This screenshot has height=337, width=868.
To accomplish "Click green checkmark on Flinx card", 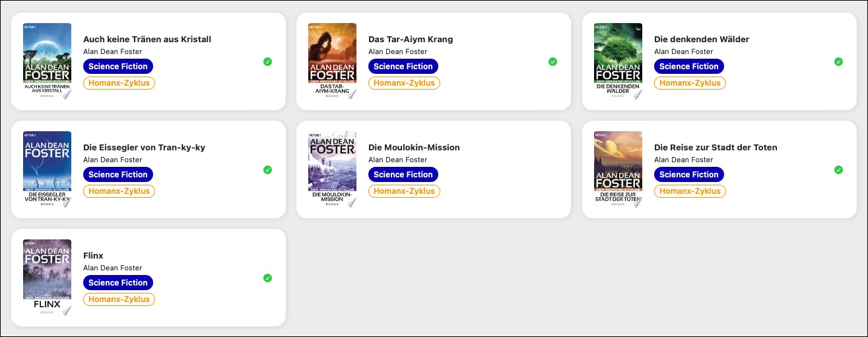I will pos(267,278).
